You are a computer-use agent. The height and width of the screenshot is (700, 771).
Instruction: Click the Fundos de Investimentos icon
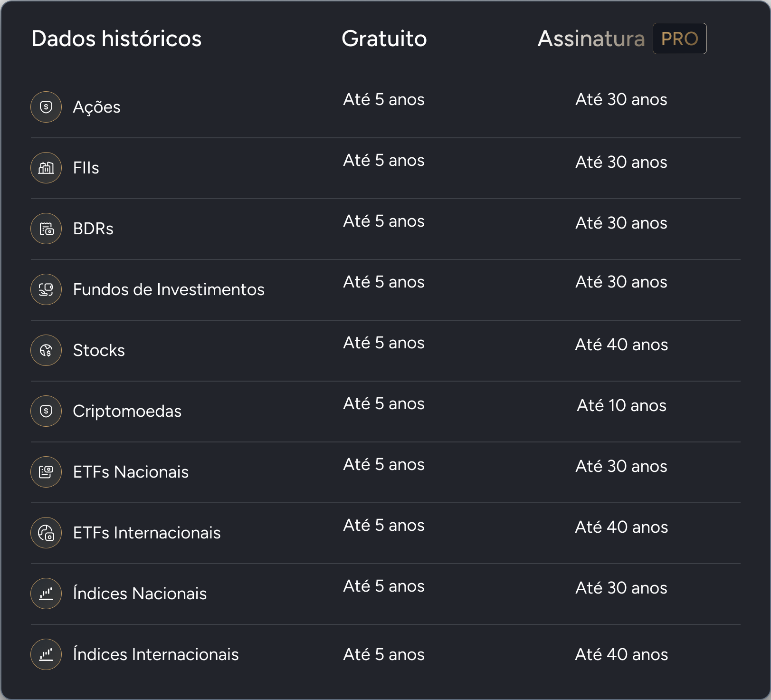(x=46, y=289)
